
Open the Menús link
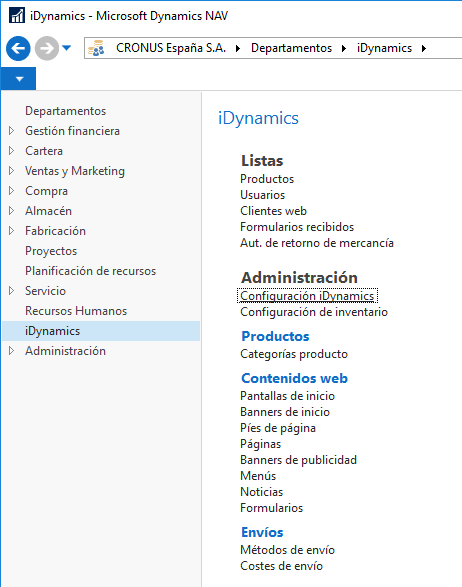click(258, 476)
